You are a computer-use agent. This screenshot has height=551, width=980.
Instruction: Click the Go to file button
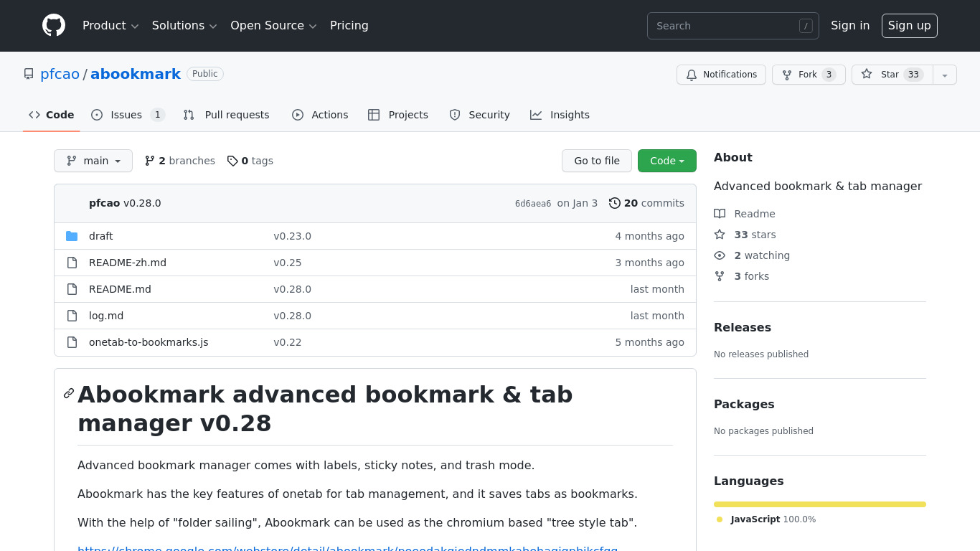(x=597, y=161)
